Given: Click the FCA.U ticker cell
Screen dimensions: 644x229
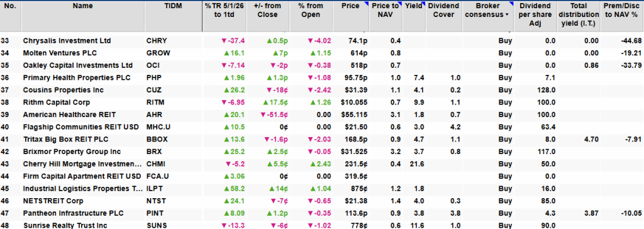Looking at the screenshot, I should coord(157,176).
